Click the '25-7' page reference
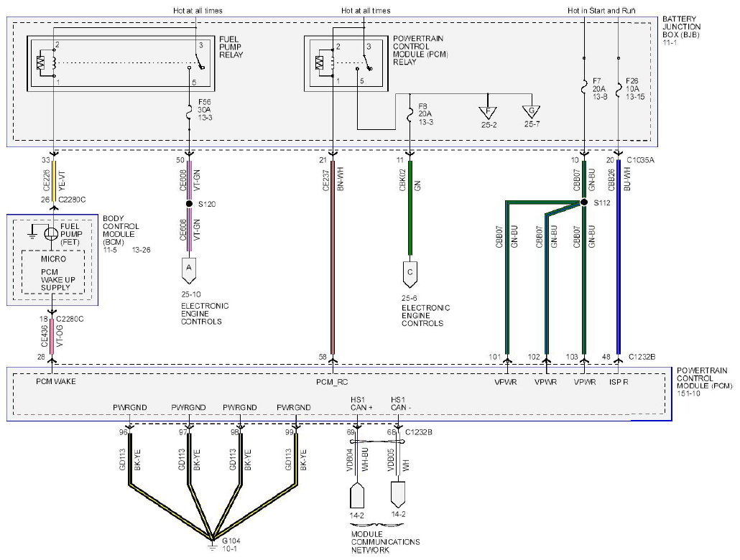The width and height of the screenshot is (740, 560). coord(532,124)
